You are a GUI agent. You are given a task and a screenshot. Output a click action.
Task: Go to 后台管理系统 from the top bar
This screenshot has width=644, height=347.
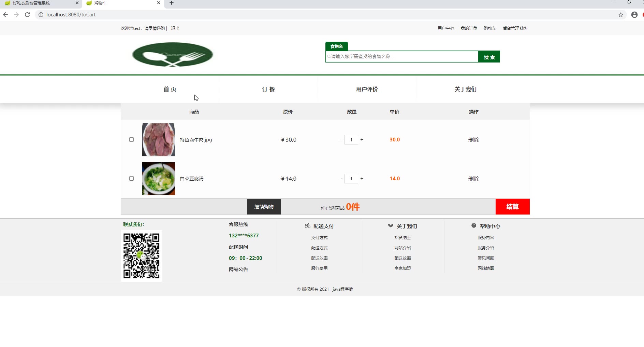coord(515,28)
